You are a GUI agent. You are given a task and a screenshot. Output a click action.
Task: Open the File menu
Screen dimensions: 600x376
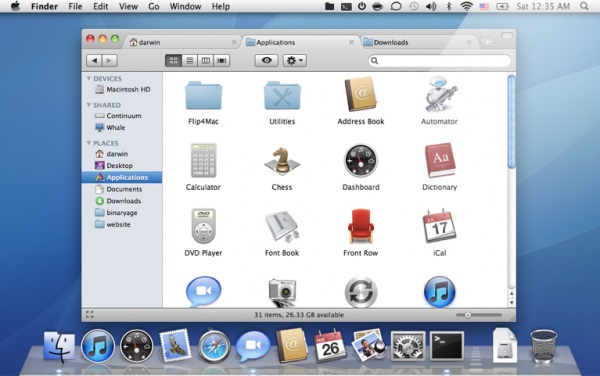(x=75, y=7)
